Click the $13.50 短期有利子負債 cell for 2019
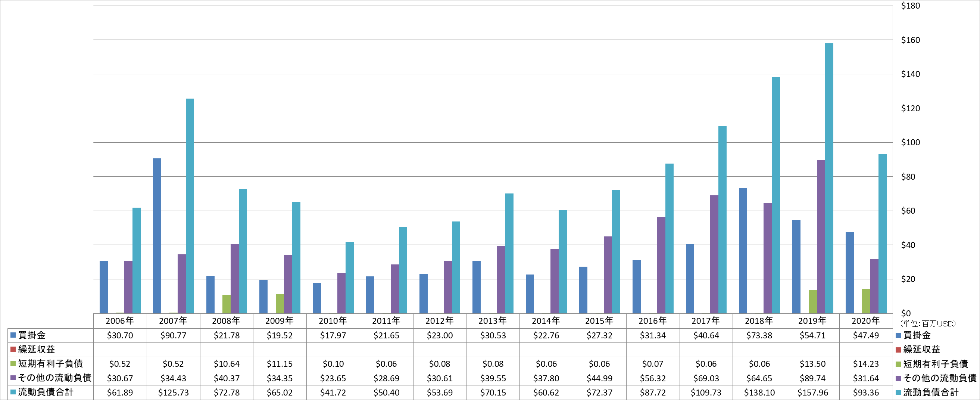This screenshot has height=400, width=980. tap(812, 364)
